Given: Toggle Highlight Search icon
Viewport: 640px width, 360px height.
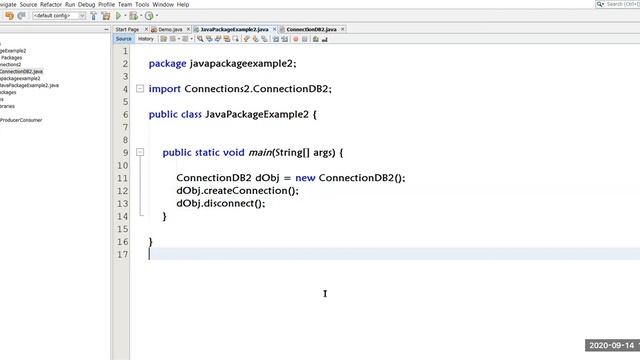Looking at the screenshot, I should click(x=227, y=39).
